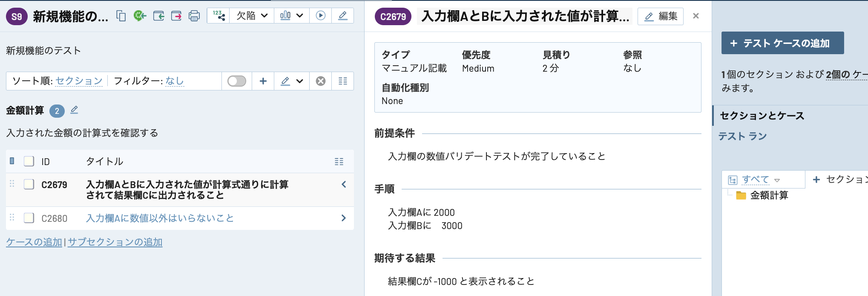The height and width of the screenshot is (296, 868).
Task: Click the C2680 ID text
Action: pyautogui.click(x=54, y=218)
